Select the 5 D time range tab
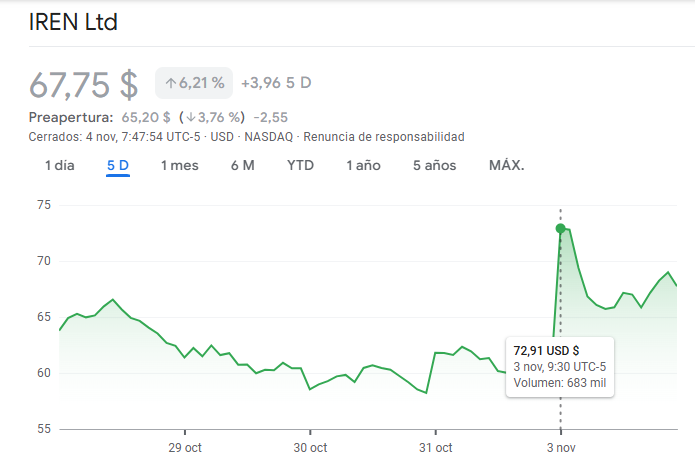 [118, 165]
